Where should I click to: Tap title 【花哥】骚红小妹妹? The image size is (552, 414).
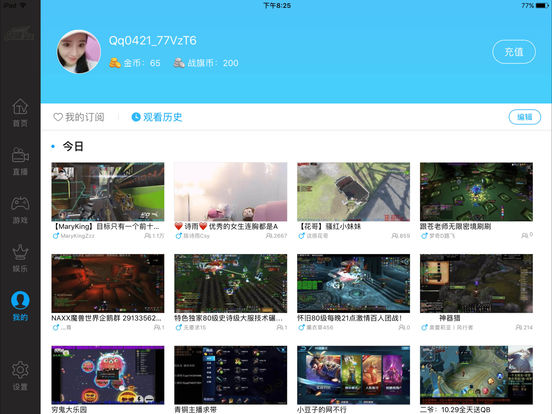tap(329, 226)
